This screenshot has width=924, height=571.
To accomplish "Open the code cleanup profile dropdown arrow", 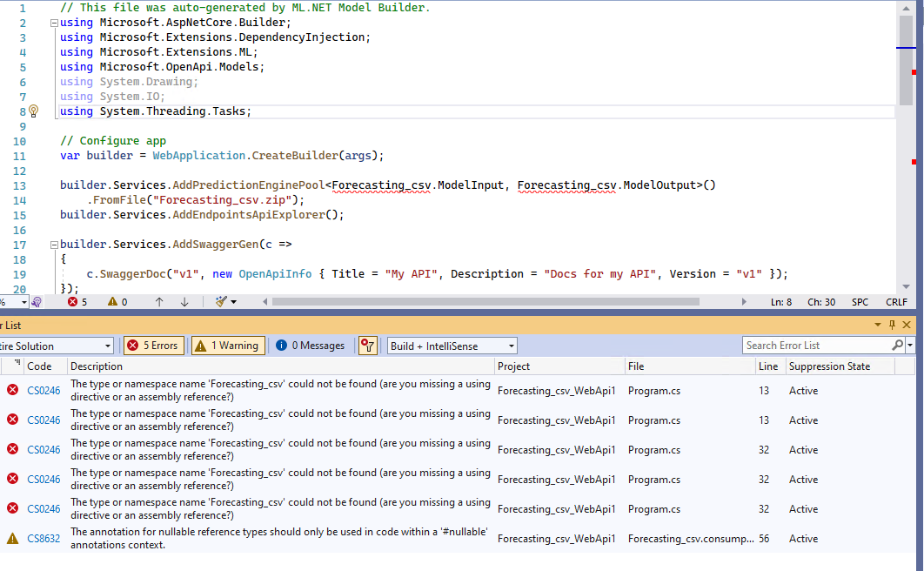I will point(234,302).
